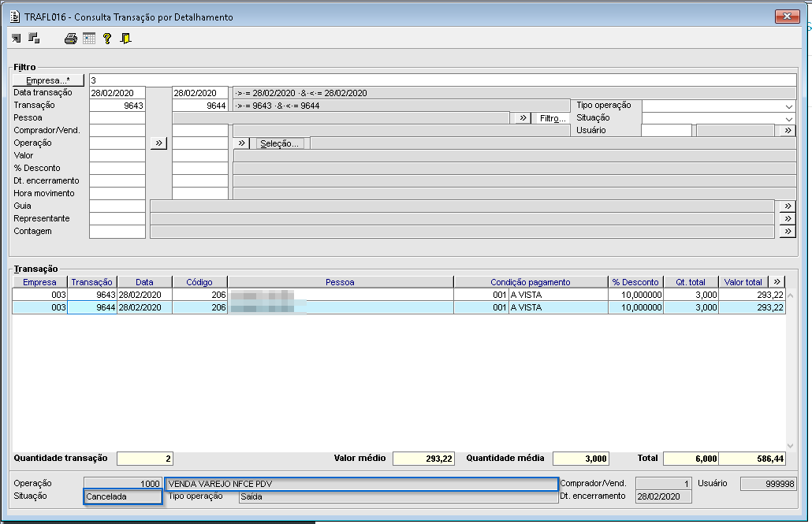Click the table scrollbar up arrow

[x=790, y=295]
